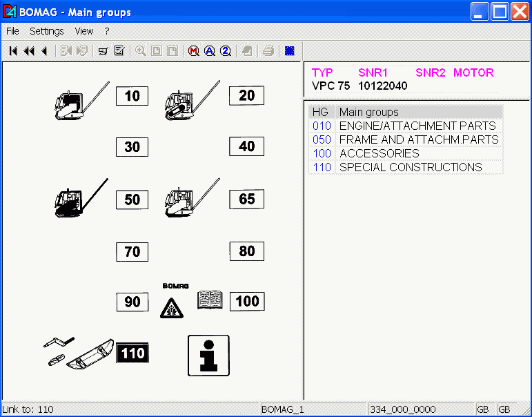Open main group 010 link

(322, 126)
